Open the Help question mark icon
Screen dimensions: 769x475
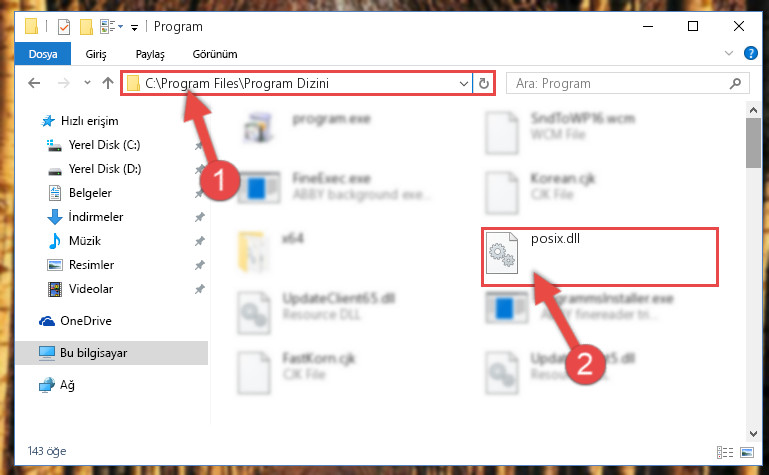pos(750,53)
